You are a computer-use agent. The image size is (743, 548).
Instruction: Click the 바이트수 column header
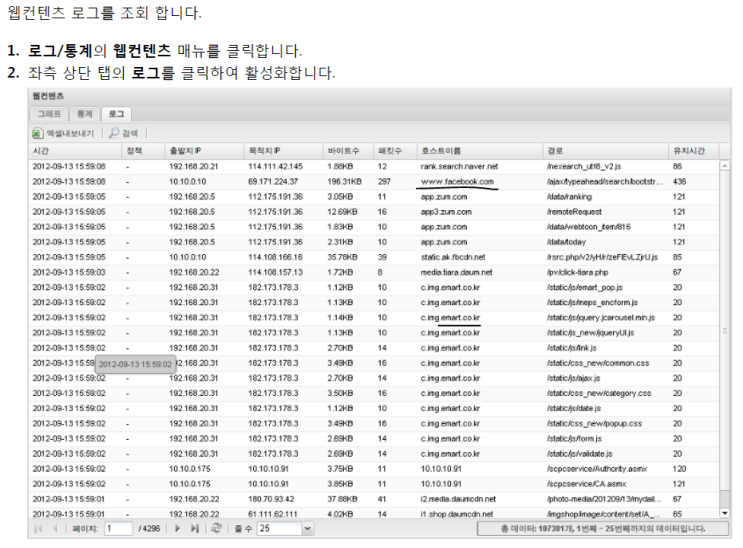pyautogui.click(x=348, y=151)
